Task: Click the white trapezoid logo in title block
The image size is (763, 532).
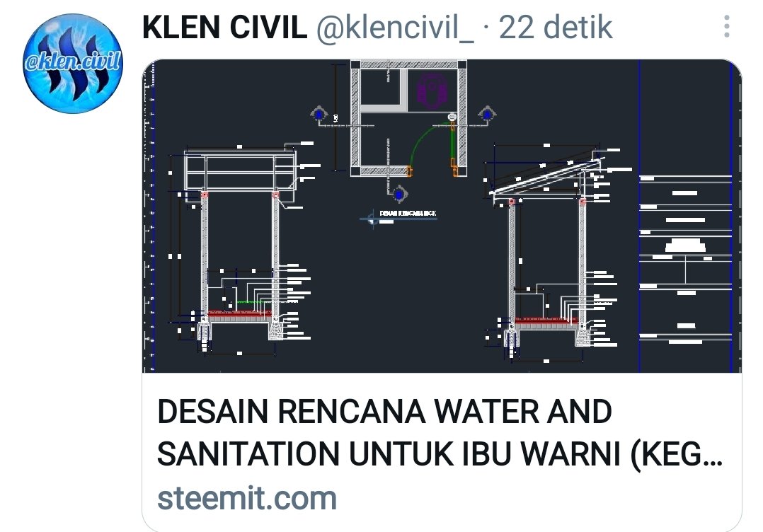Action: [x=685, y=245]
